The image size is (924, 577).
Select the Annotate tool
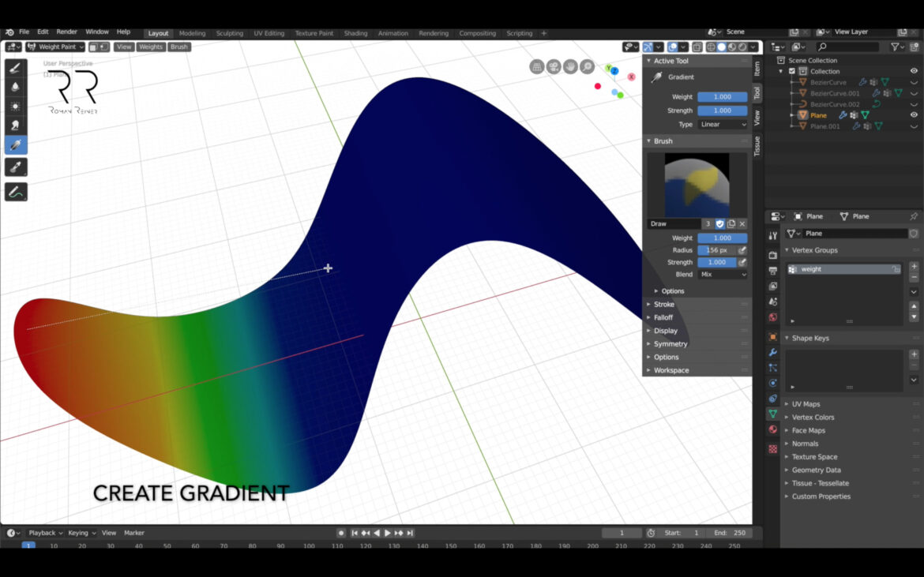coord(16,189)
